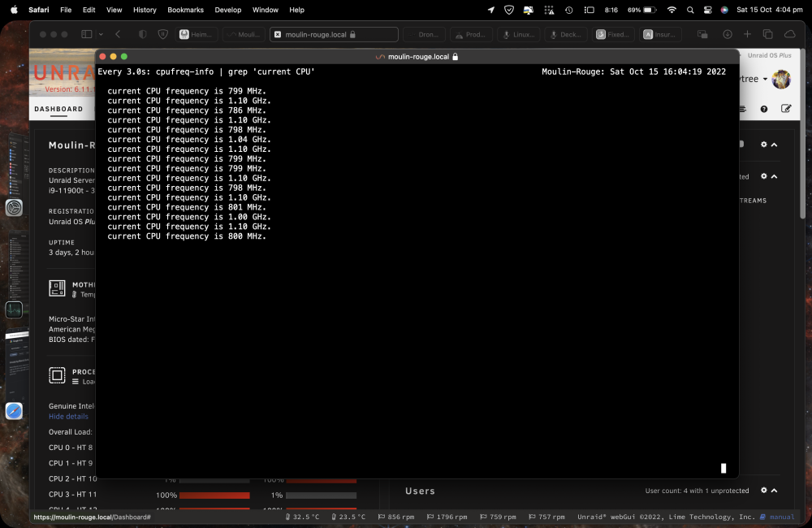Click the terminal cursor block
The image size is (812, 528).
tap(723, 469)
